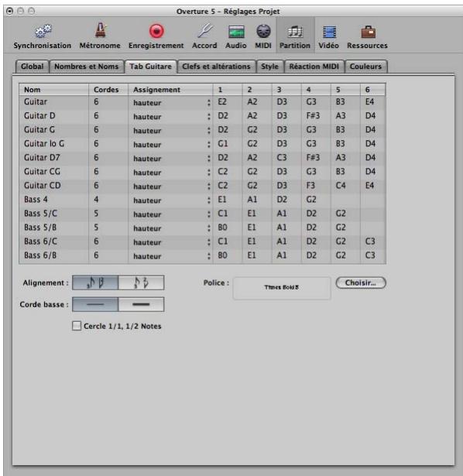This screenshot has width=463, height=476.
Task: Open the Synchronisation settings icon
Action: pyautogui.click(x=43, y=36)
